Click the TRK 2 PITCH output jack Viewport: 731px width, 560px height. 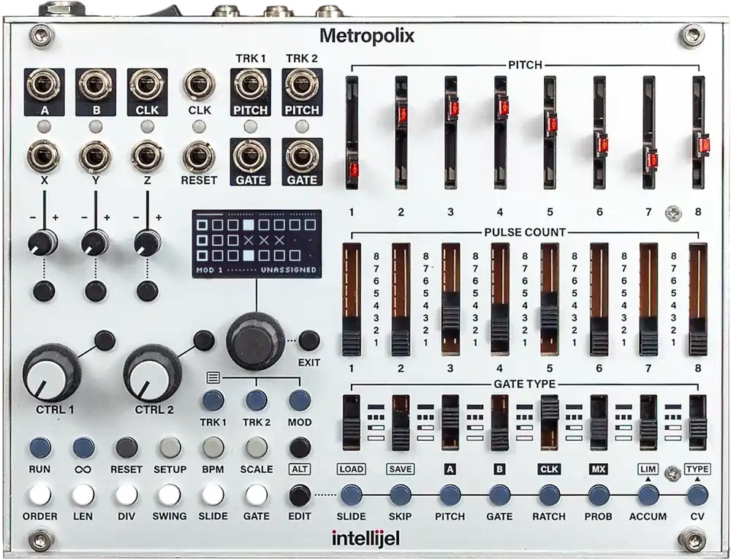pyautogui.click(x=302, y=85)
